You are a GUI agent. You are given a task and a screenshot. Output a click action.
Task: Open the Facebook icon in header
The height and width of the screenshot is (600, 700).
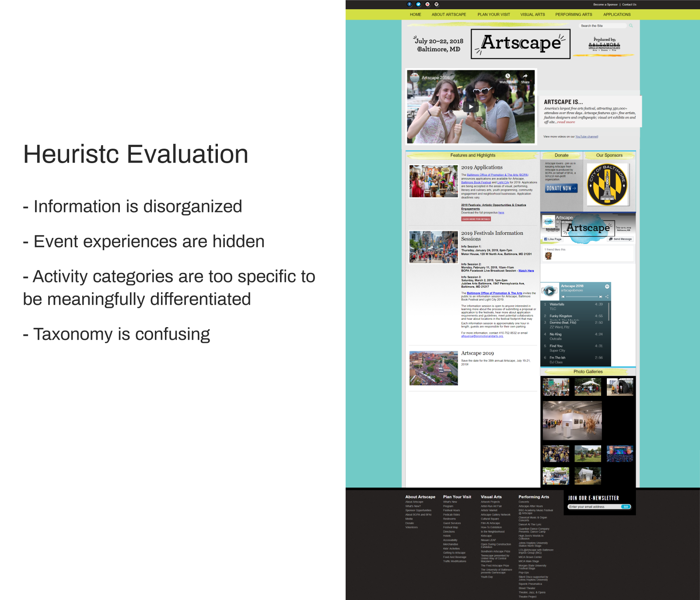tap(409, 4)
